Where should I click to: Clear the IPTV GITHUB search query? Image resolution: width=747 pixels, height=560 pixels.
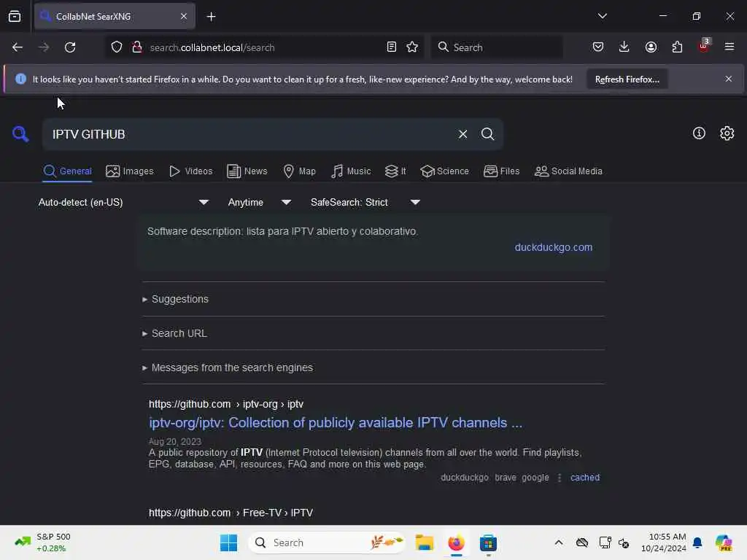coord(462,134)
